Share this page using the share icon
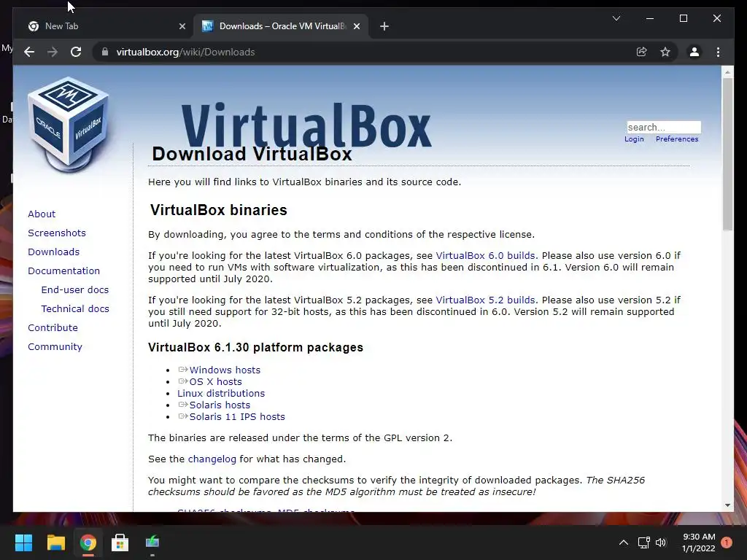 pyautogui.click(x=642, y=52)
